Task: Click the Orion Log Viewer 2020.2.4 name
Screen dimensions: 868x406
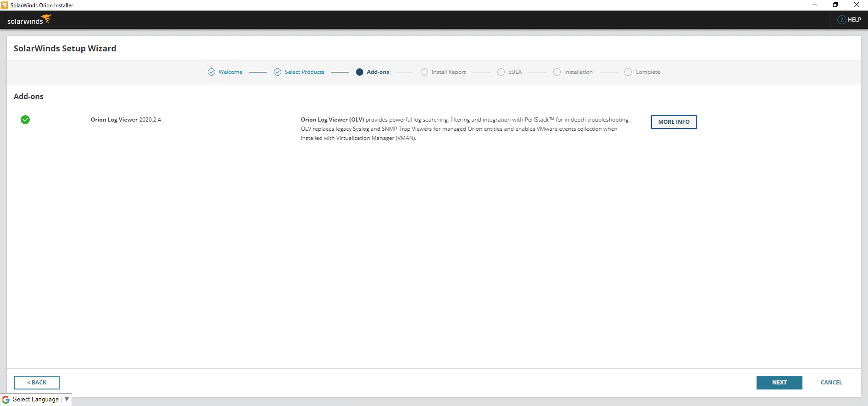Action: (x=126, y=120)
